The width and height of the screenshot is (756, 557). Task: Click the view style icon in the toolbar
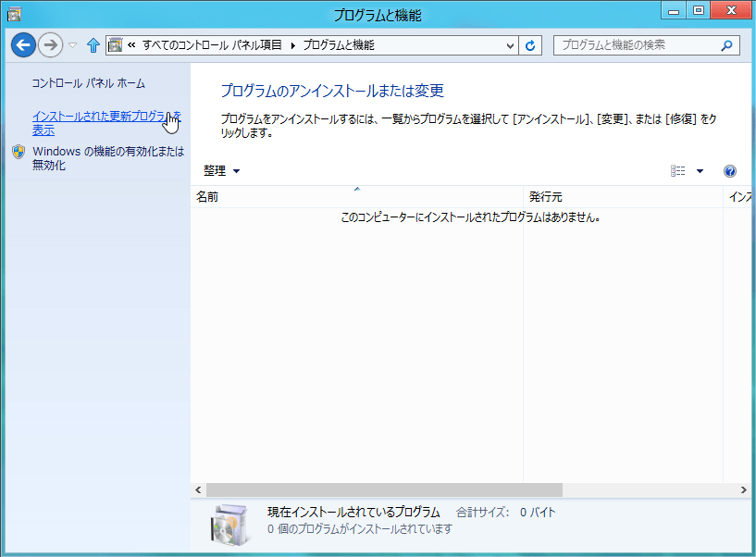point(677,171)
